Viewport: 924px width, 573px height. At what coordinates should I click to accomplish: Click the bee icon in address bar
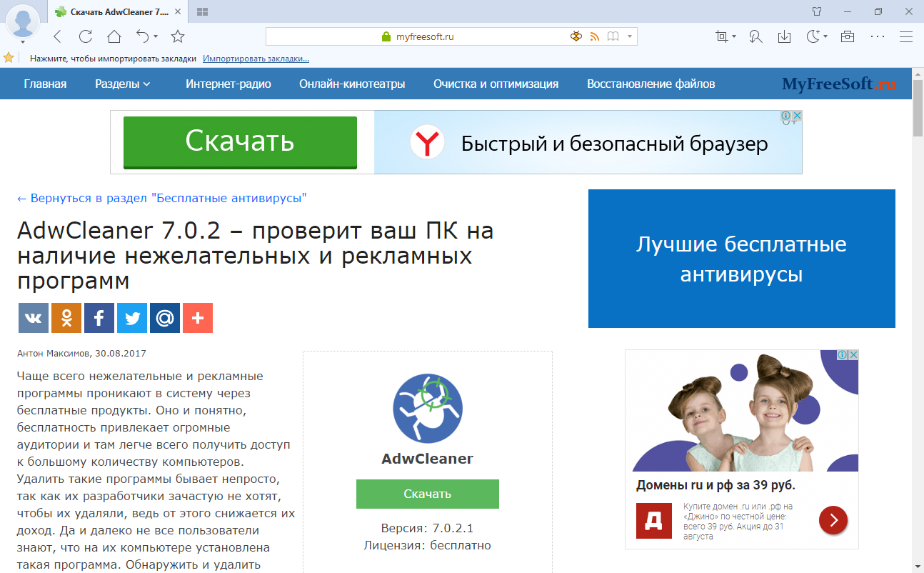tap(576, 36)
